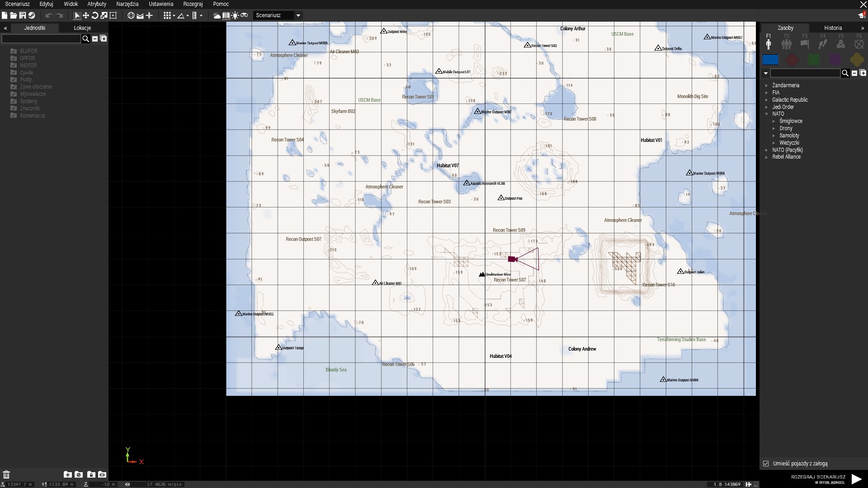This screenshot has height=488, width=868.
Task: Open assets filter dropdown arrow
Action: [x=765, y=73]
